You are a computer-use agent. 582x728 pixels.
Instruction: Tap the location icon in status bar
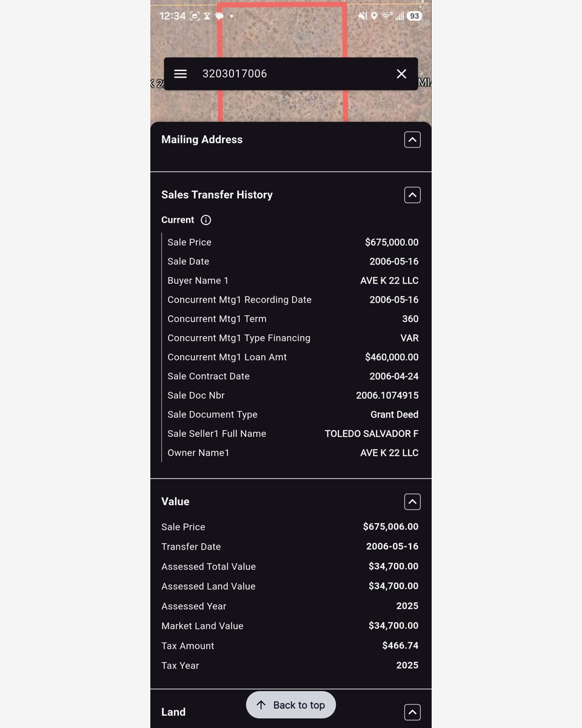[x=374, y=16]
